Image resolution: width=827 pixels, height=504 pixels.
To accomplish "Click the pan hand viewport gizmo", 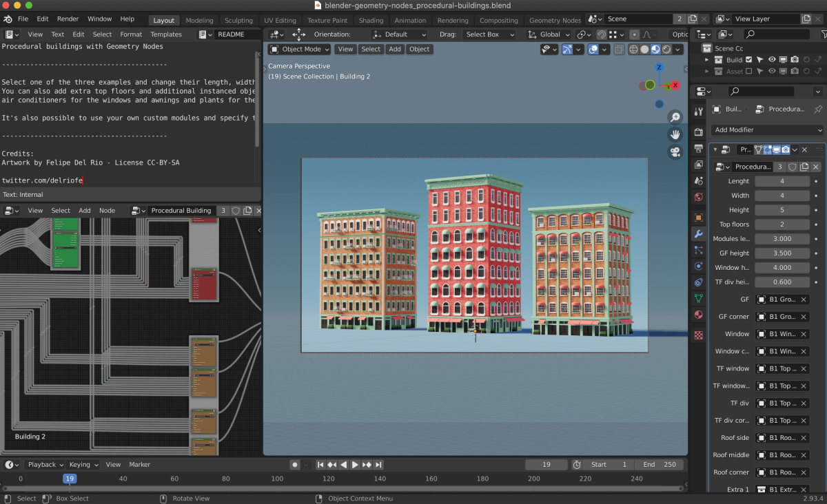I will click(x=675, y=134).
